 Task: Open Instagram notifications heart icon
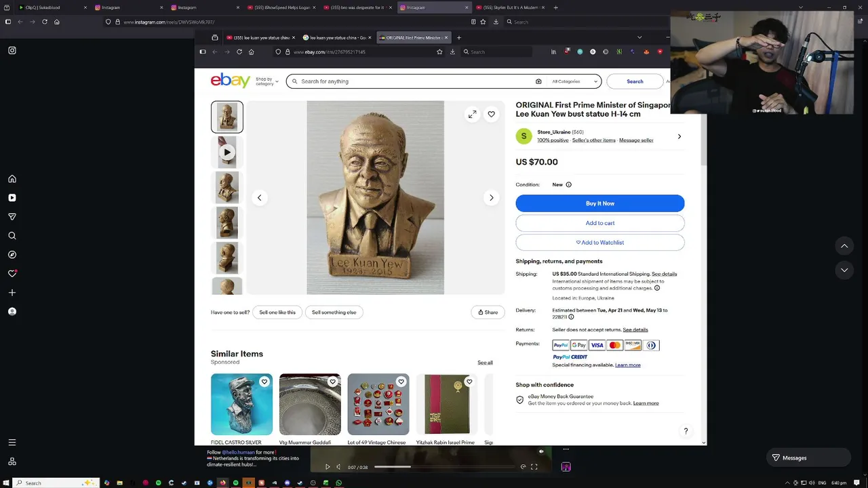click(x=12, y=273)
